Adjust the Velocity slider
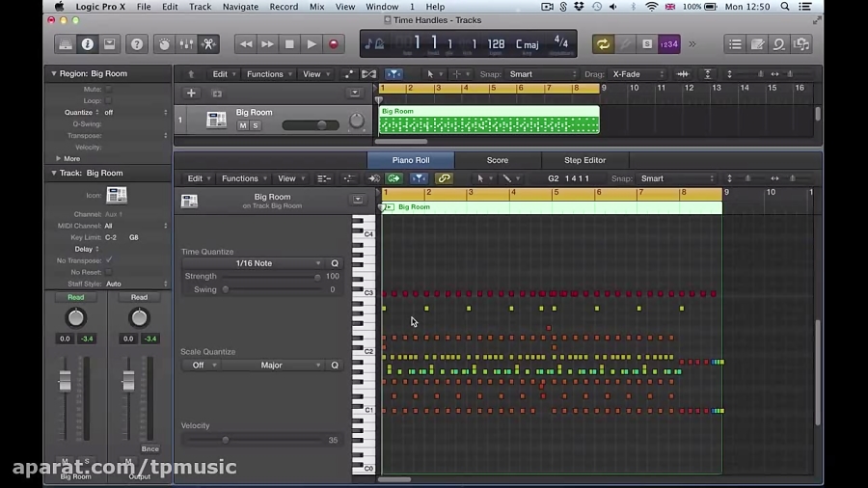868x488 pixels. pos(226,441)
